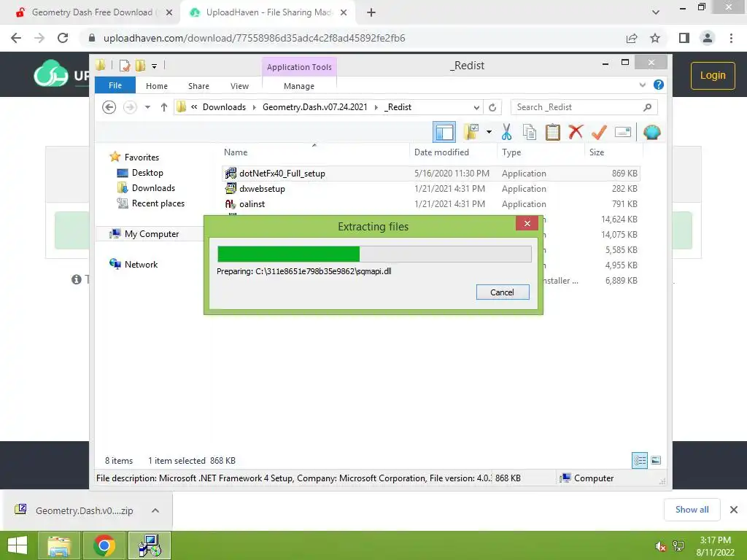Switch to the Share ribbon tab
Viewport: 747px width, 560px height.
coord(198,86)
